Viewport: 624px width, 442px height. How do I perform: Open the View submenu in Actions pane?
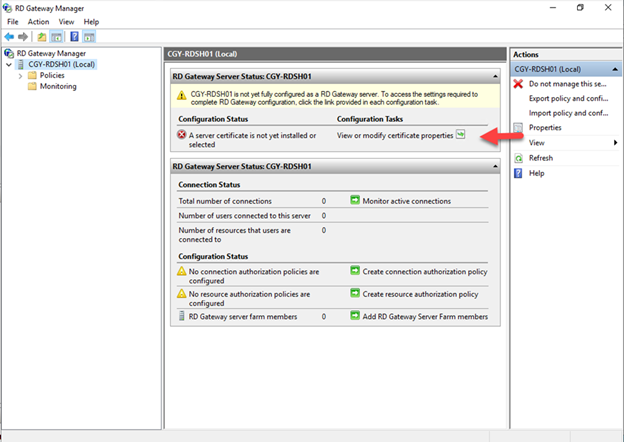click(540, 143)
